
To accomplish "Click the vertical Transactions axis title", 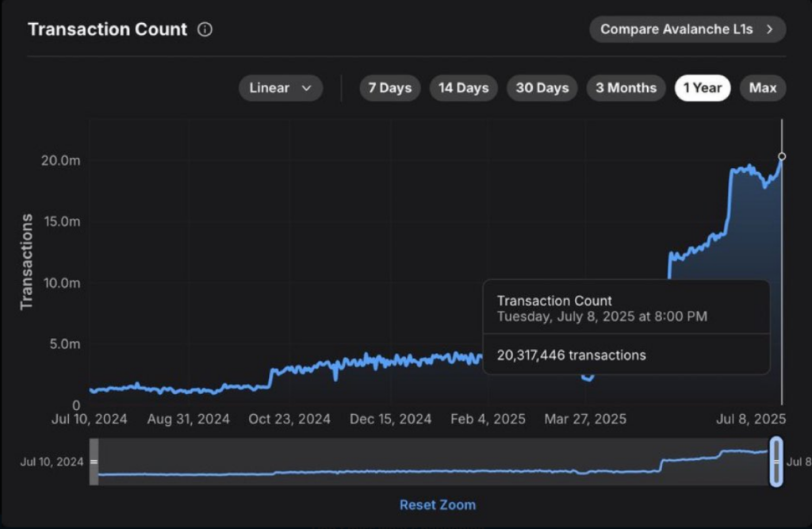I will [x=26, y=261].
